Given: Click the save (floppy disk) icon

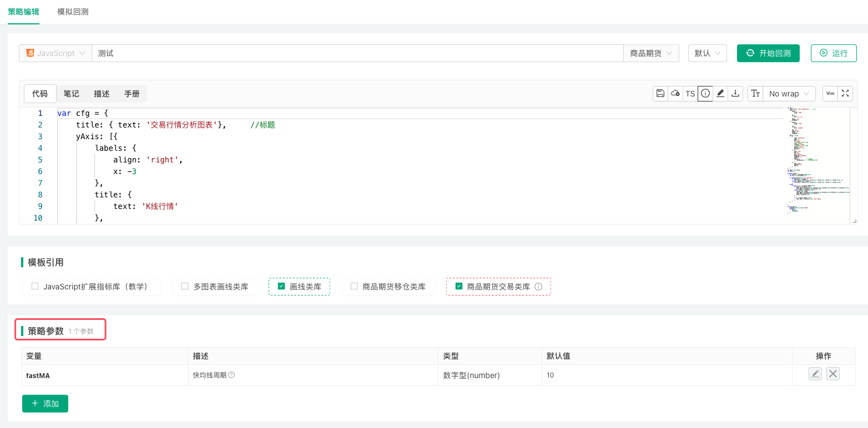Looking at the screenshot, I should pyautogui.click(x=660, y=94).
